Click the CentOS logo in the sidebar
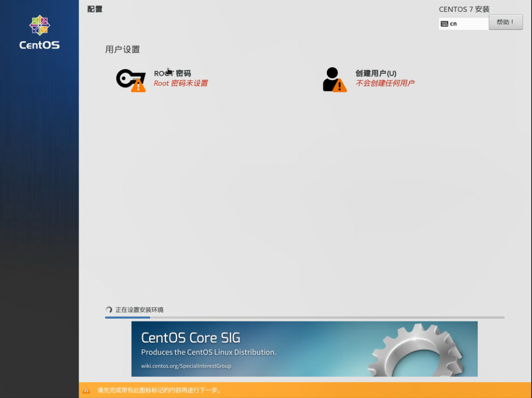The image size is (532, 398). tap(39, 33)
